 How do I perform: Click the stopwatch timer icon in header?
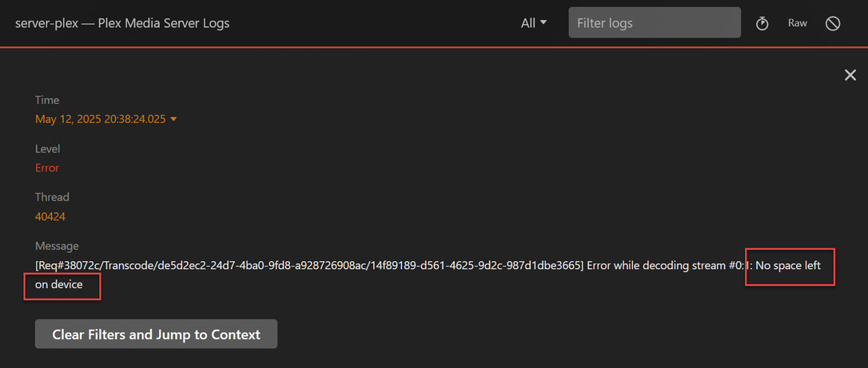(x=762, y=23)
